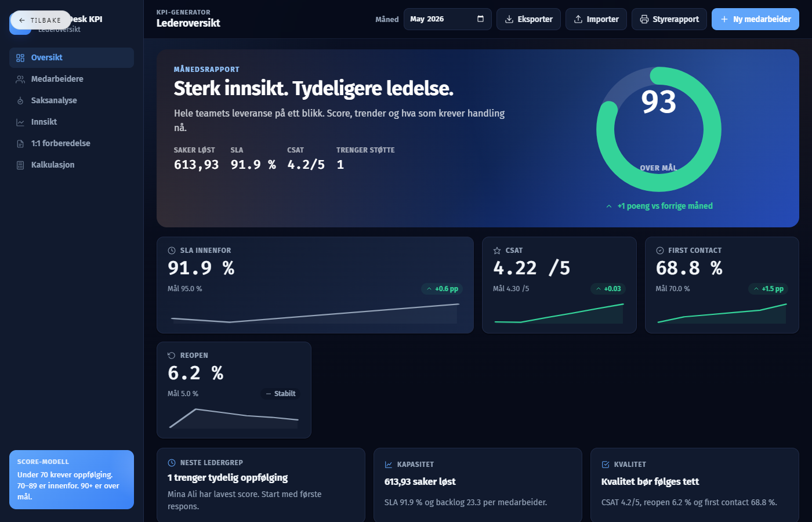Click the reopen arrow icon beside REOPEN
The width and height of the screenshot is (812, 522).
click(172, 356)
